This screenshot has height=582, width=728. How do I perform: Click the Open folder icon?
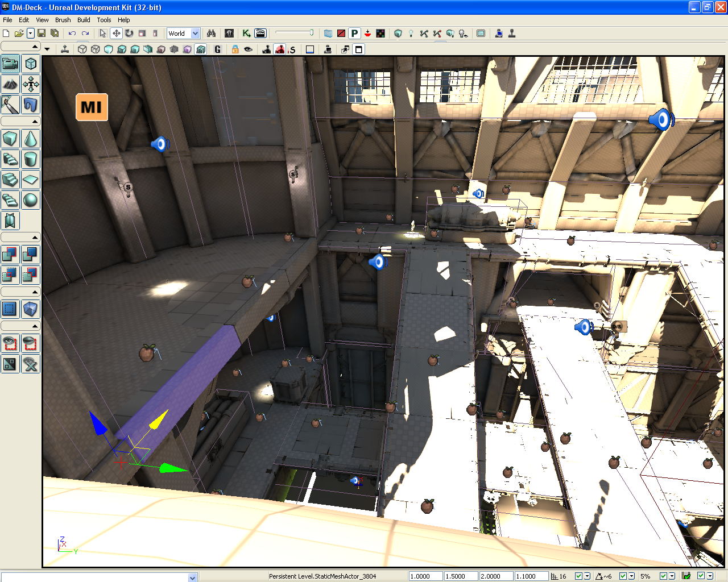(19, 34)
